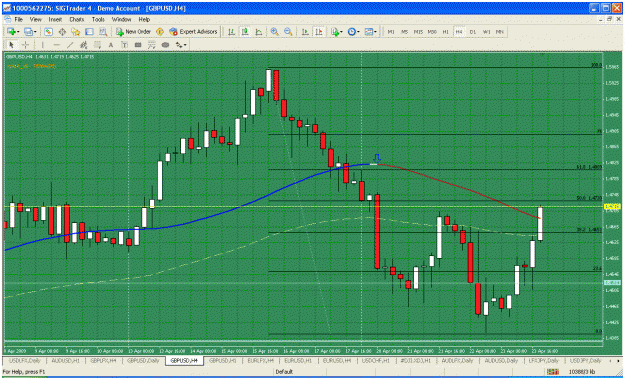Select the Trendline drawing tool
625x378 pixels.
70,45
